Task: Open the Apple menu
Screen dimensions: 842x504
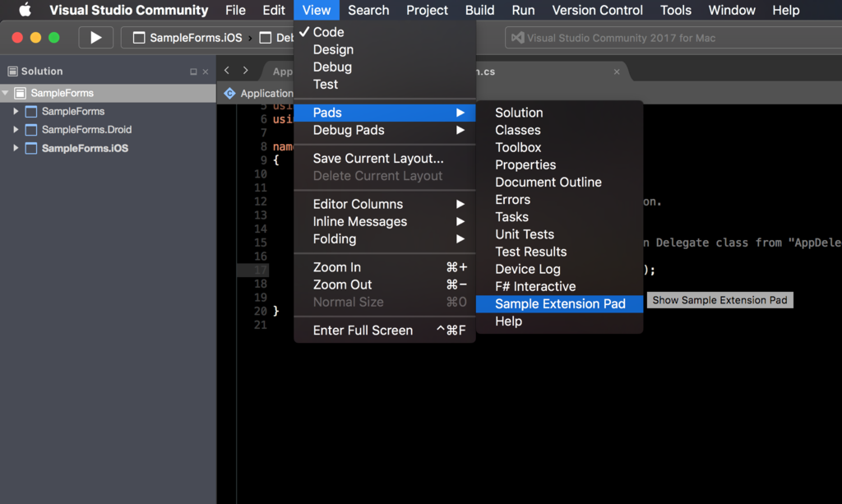Action: pyautogui.click(x=25, y=10)
